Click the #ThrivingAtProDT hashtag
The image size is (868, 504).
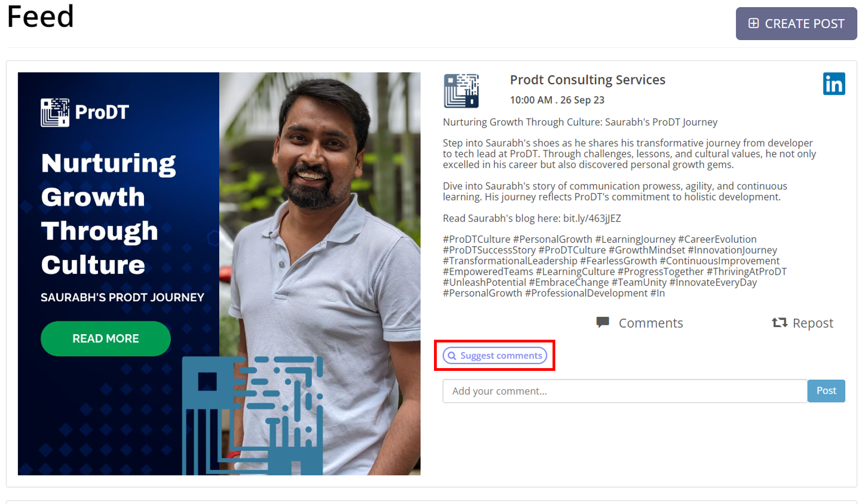tap(747, 272)
